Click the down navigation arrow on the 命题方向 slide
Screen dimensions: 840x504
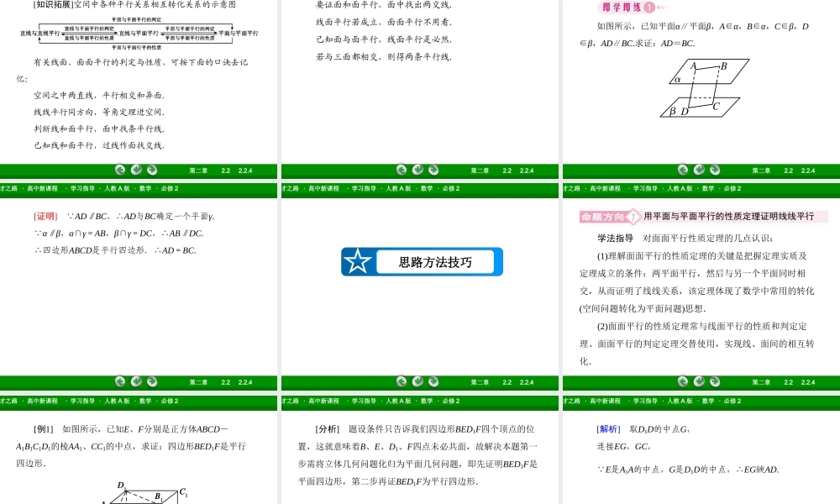click(x=698, y=381)
